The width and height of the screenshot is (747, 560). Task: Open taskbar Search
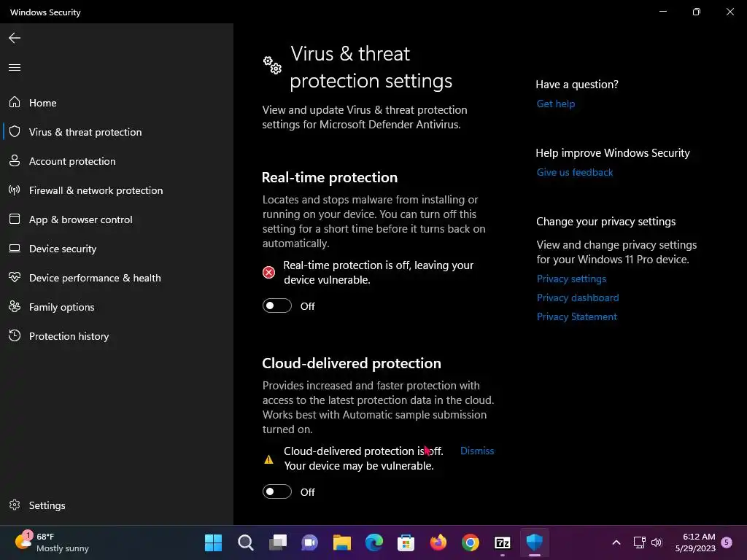tap(246, 542)
